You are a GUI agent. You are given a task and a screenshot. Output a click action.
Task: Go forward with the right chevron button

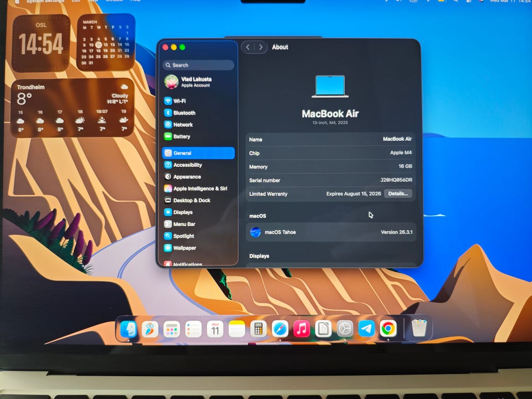(x=260, y=47)
